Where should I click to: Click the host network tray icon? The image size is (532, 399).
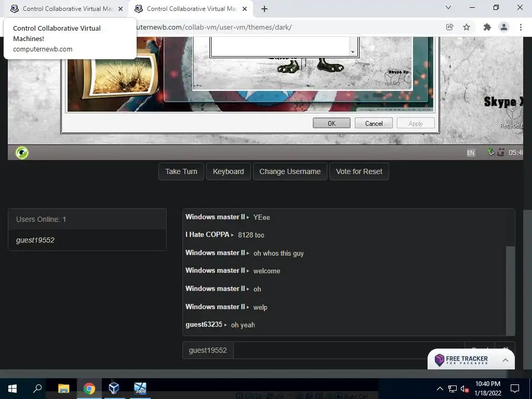[453, 389]
